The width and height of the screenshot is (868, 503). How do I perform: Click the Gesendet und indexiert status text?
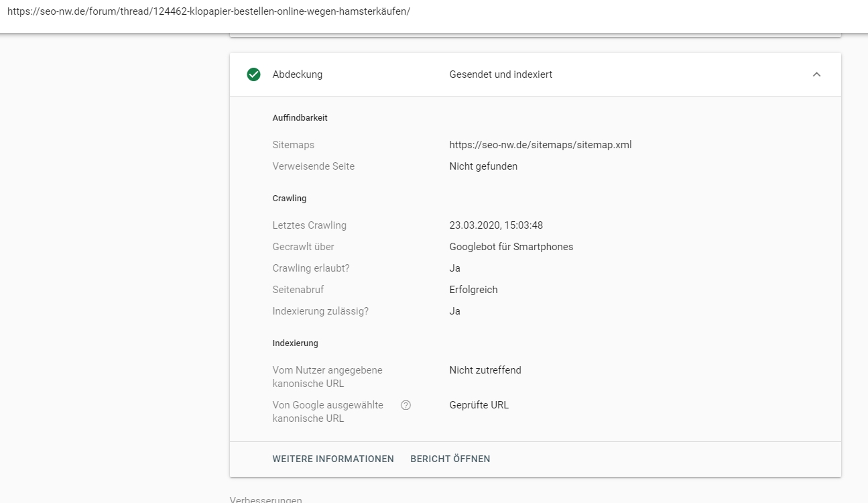pyautogui.click(x=501, y=74)
